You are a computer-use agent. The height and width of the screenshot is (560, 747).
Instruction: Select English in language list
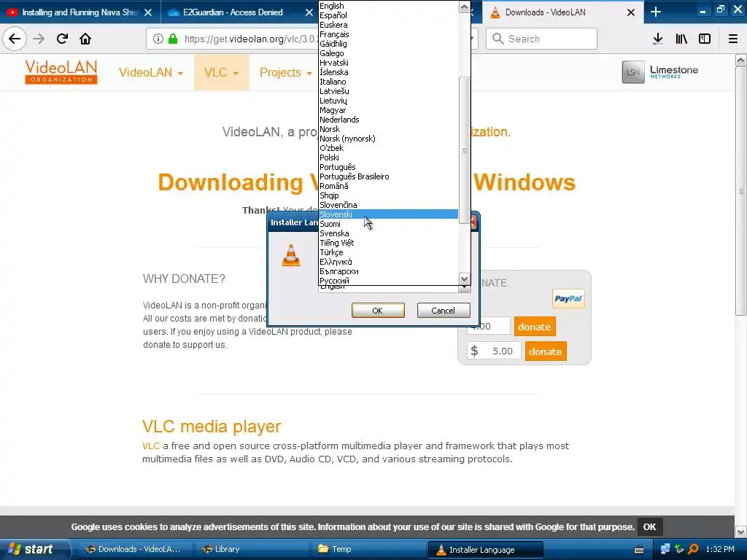click(388, 6)
